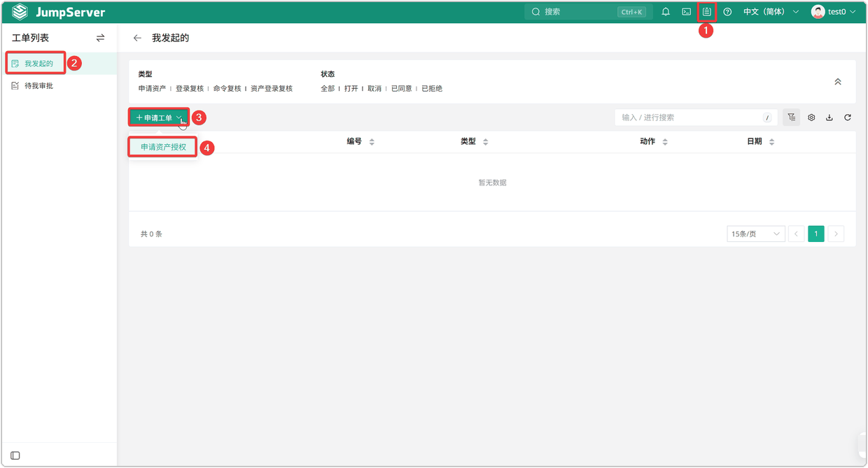Filter type by 登录复核

click(190, 89)
